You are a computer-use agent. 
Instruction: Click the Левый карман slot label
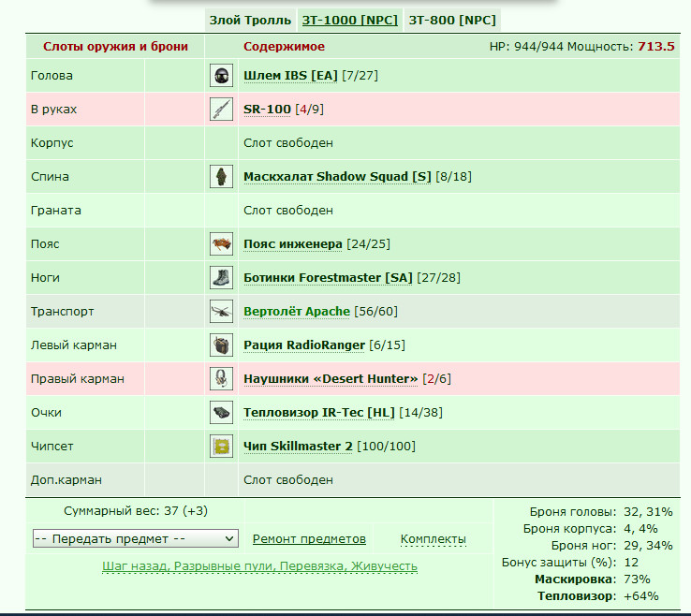pyautogui.click(x=74, y=345)
